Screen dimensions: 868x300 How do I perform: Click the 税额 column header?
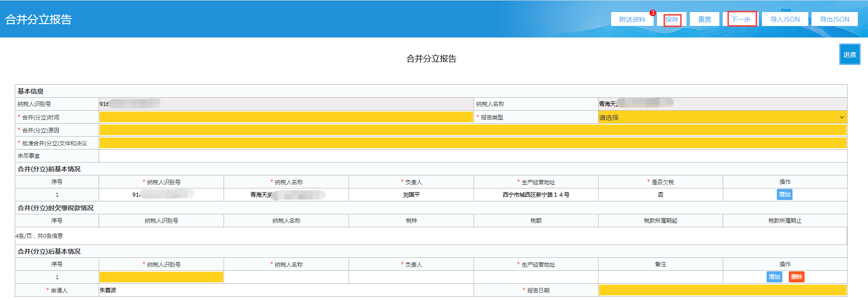pyautogui.click(x=536, y=221)
